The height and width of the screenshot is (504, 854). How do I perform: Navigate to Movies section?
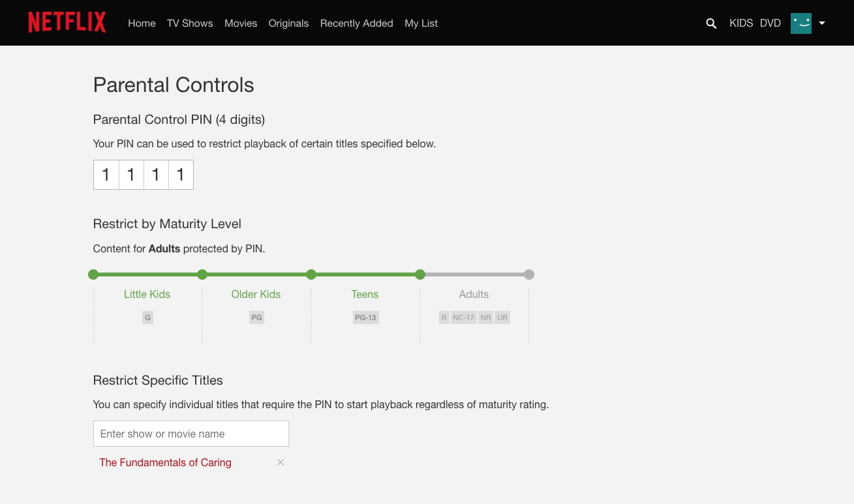click(x=241, y=23)
